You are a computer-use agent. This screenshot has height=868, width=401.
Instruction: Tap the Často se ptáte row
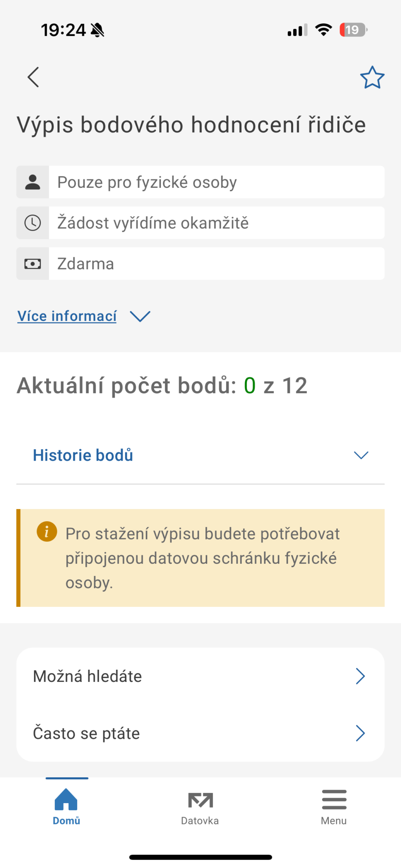87,733
